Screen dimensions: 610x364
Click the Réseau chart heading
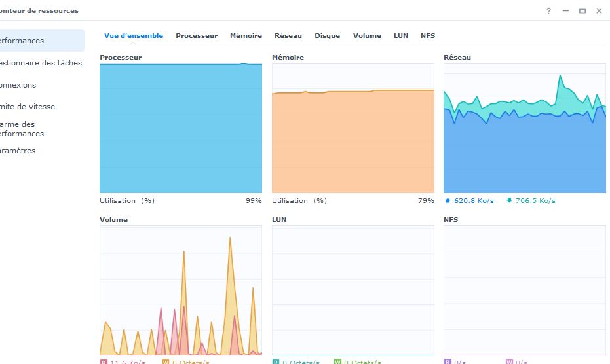457,57
